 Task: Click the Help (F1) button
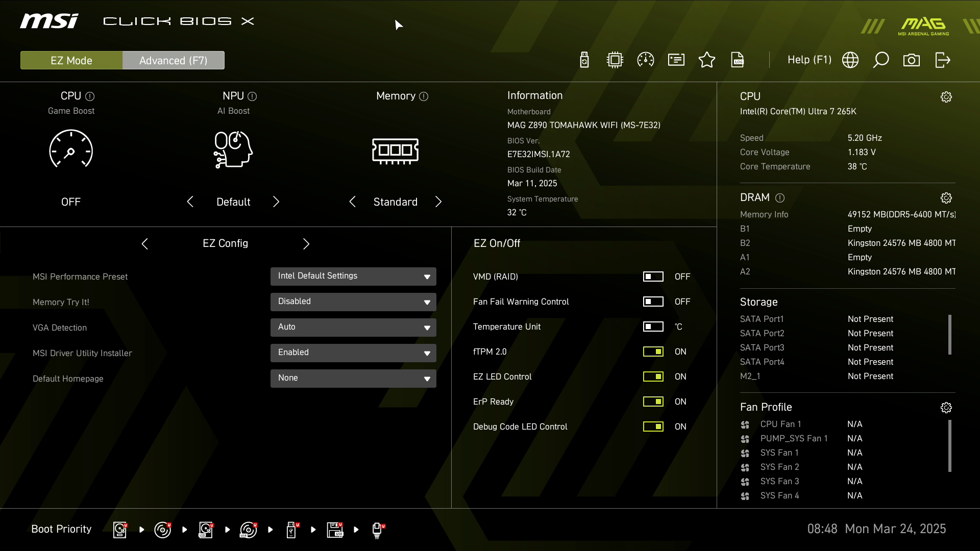(809, 60)
